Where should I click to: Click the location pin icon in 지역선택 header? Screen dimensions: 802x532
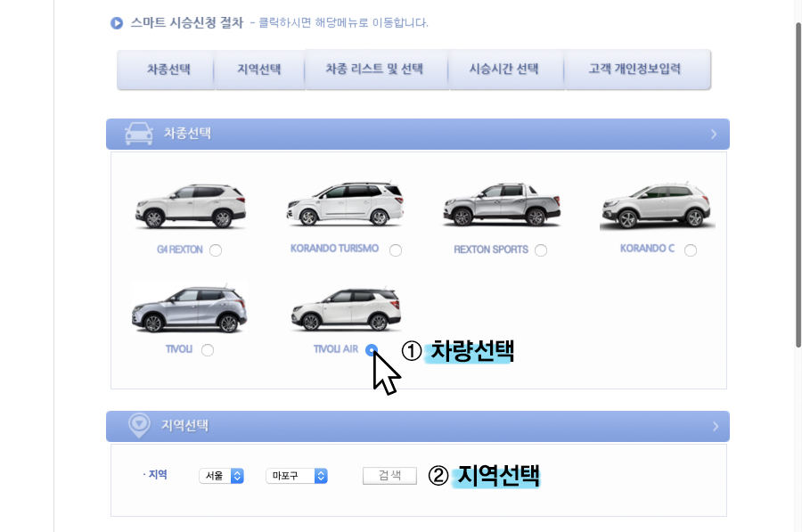pyautogui.click(x=139, y=425)
